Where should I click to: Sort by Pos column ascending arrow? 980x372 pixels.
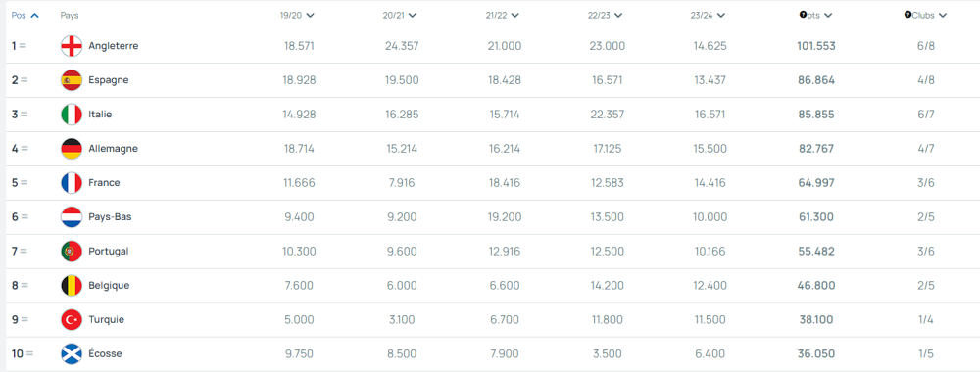coord(34,16)
